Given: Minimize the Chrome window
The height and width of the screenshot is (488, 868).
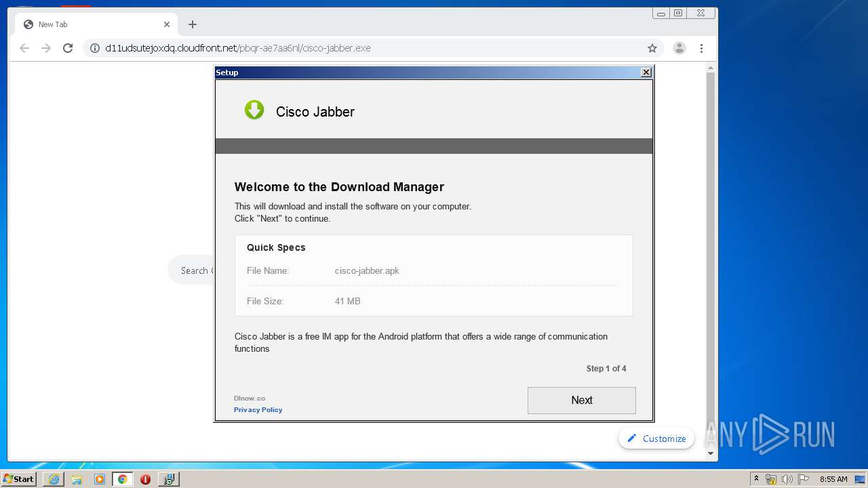Looking at the screenshot, I should [x=661, y=13].
